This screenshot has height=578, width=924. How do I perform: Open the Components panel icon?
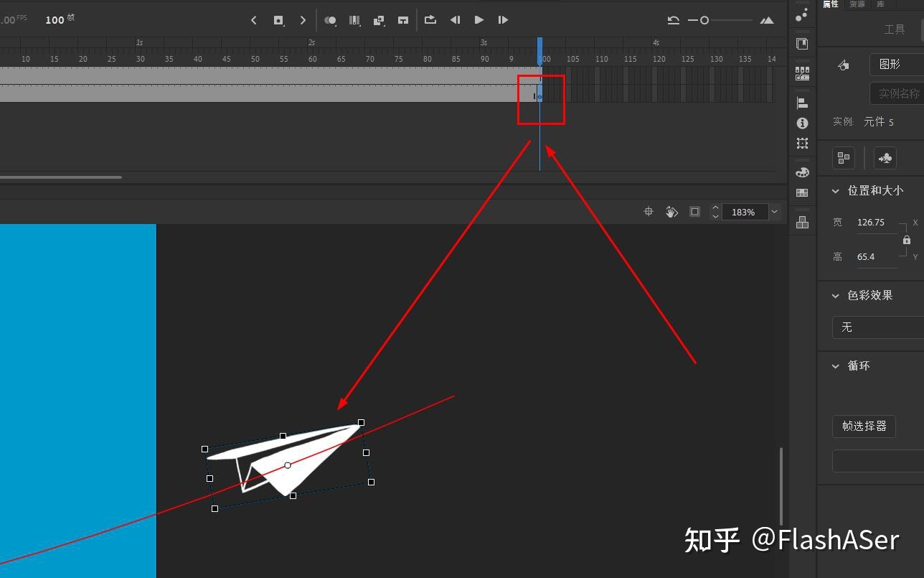click(x=802, y=223)
